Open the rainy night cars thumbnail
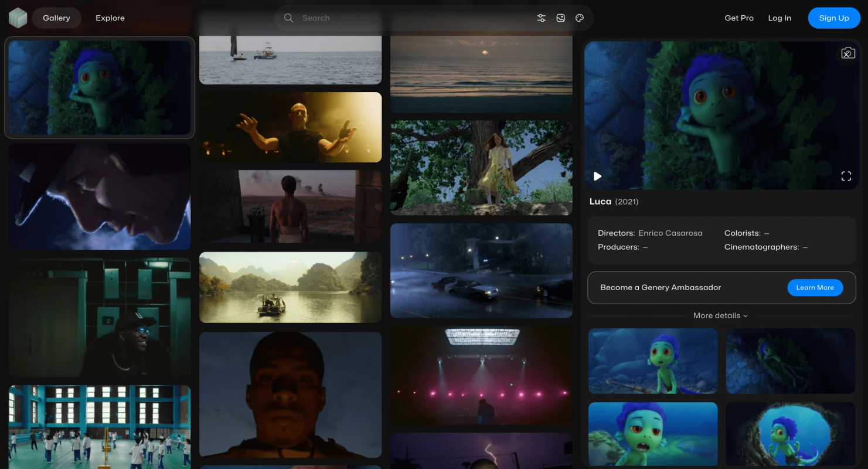 click(x=481, y=270)
